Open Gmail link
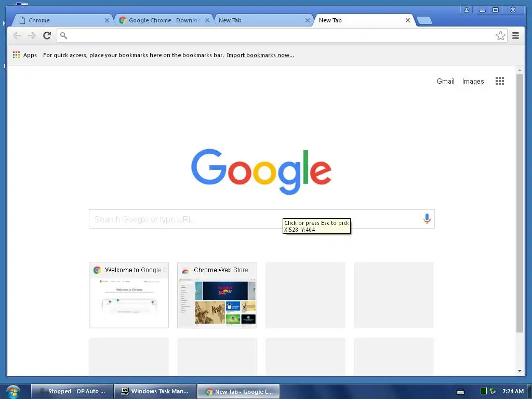This screenshot has width=532, height=399. click(445, 81)
